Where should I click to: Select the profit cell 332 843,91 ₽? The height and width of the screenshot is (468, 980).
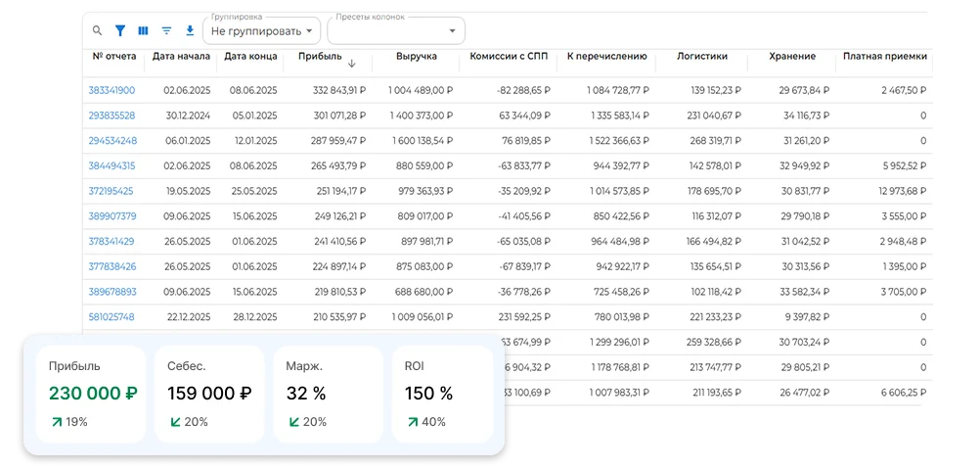pyautogui.click(x=338, y=90)
